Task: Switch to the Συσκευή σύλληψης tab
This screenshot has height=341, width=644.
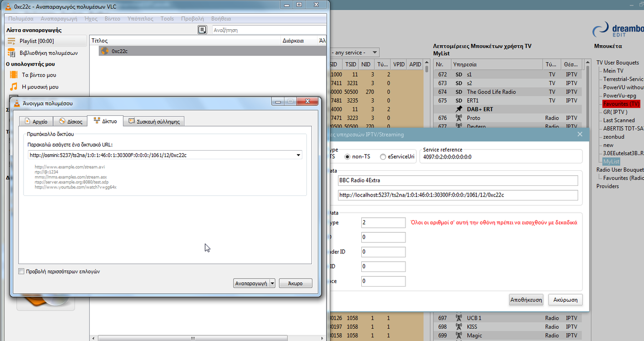Action: pyautogui.click(x=154, y=121)
